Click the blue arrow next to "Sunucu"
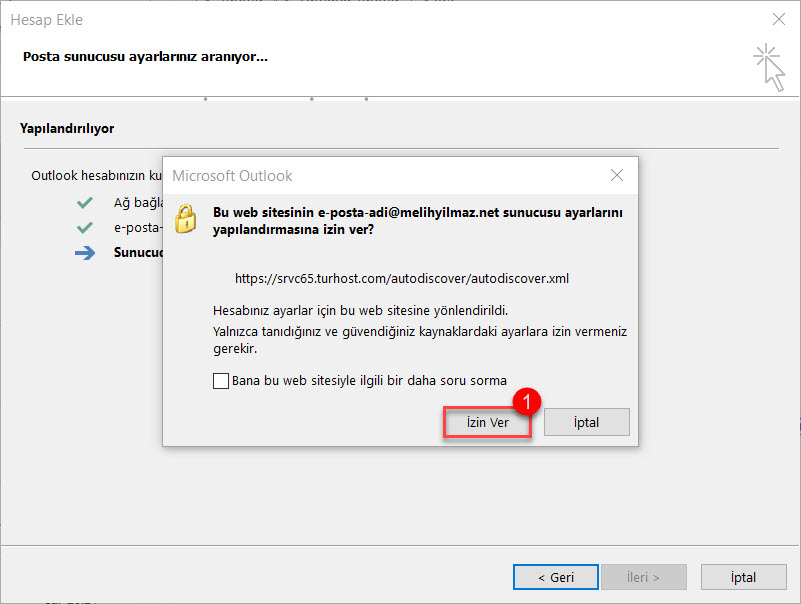 pyautogui.click(x=85, y=253)
